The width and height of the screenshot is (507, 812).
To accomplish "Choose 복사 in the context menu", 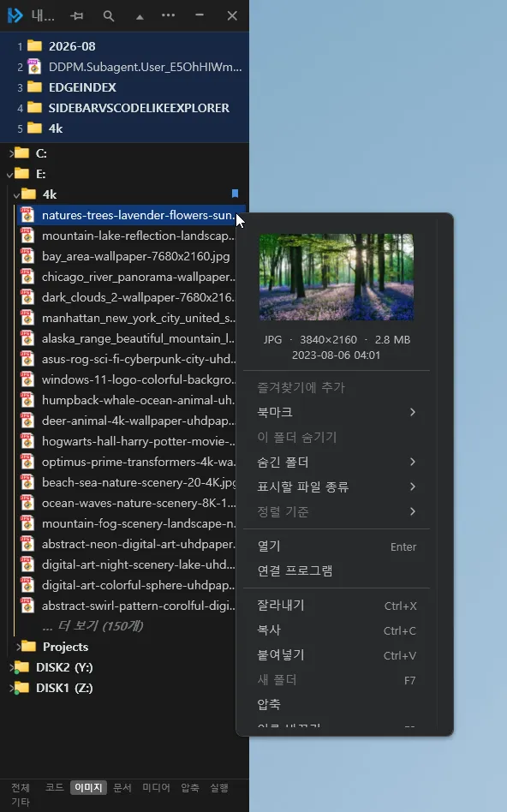I will (x=337, y=630).
